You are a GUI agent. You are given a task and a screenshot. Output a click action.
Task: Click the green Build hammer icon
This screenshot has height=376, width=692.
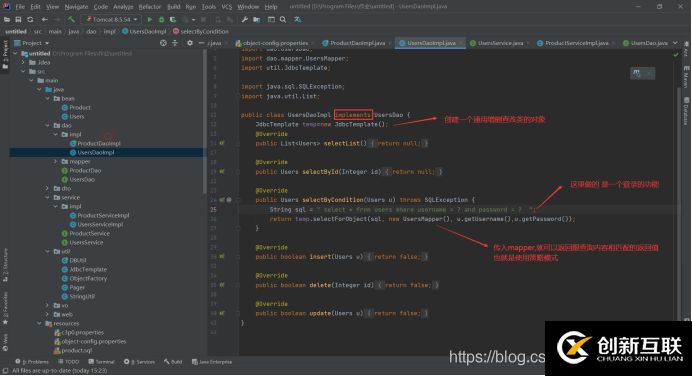point(71,19)
